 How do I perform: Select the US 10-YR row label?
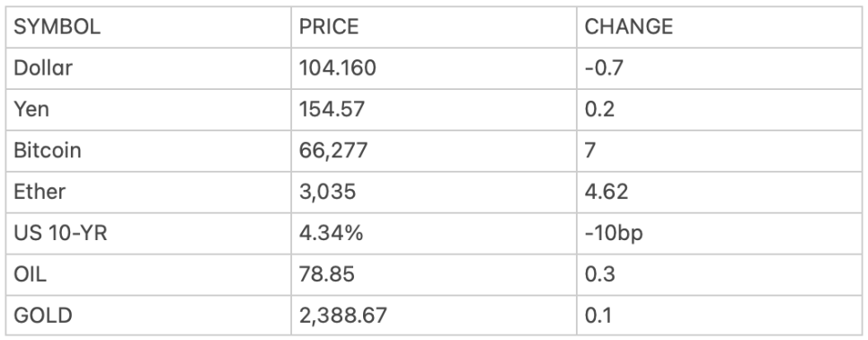point(148,233)
